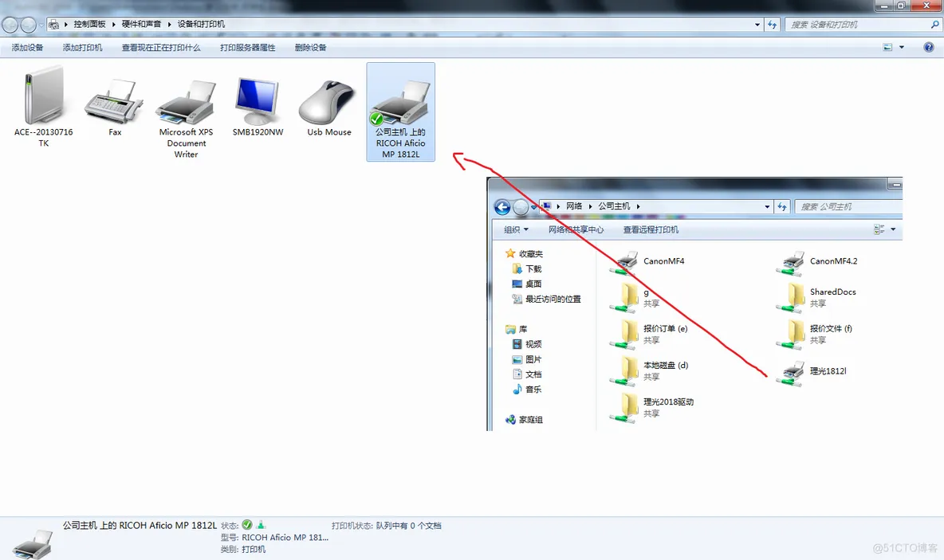The height and width of the screenshot is (560, 944).
Task: Navigate to 控制面板 breadcrumb
Action: point(89,25)
